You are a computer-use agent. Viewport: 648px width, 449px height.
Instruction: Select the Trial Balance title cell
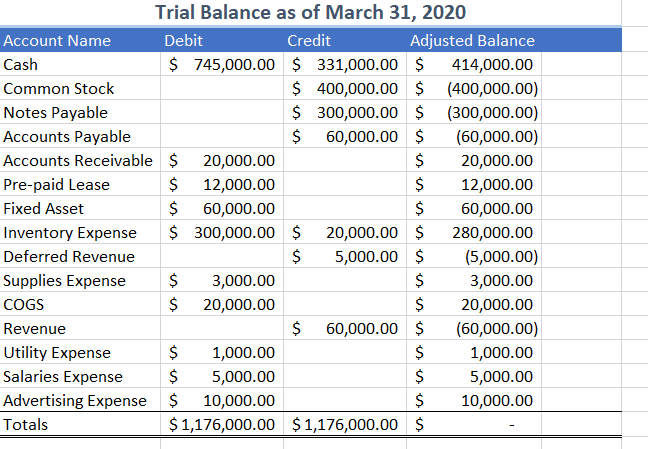(x=310, y=13)
